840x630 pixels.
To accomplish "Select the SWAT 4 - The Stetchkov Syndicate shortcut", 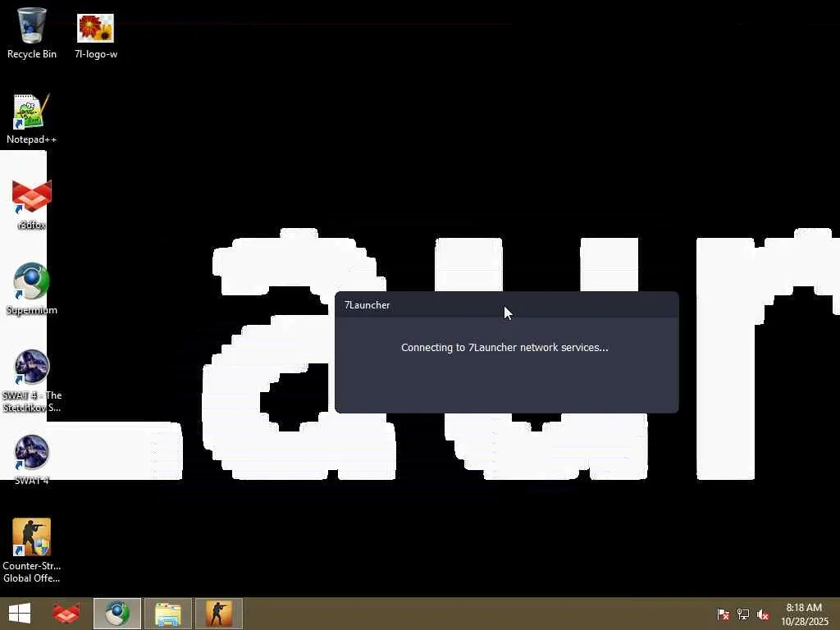I will tap(32, 381).
